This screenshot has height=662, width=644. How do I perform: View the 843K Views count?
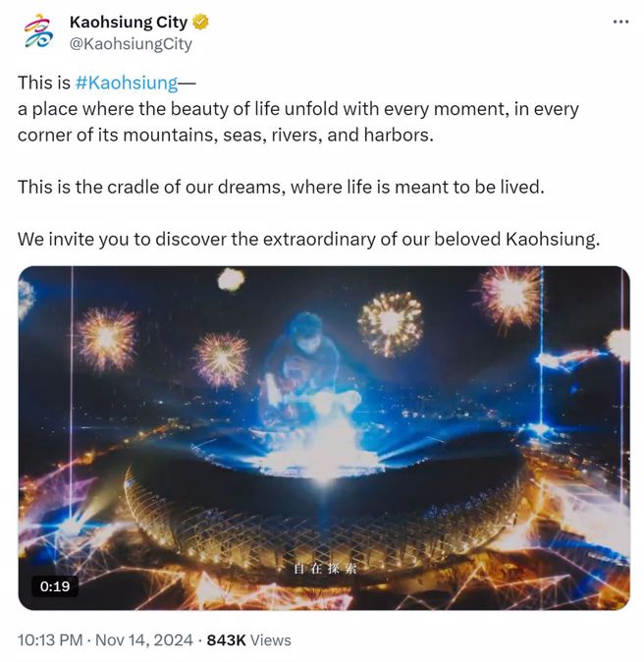point(248,639)
